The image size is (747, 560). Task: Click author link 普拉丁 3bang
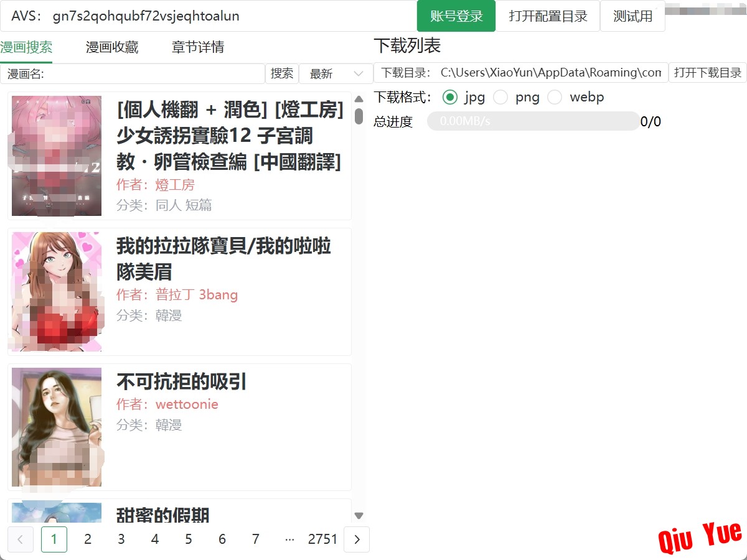[197, 294]
